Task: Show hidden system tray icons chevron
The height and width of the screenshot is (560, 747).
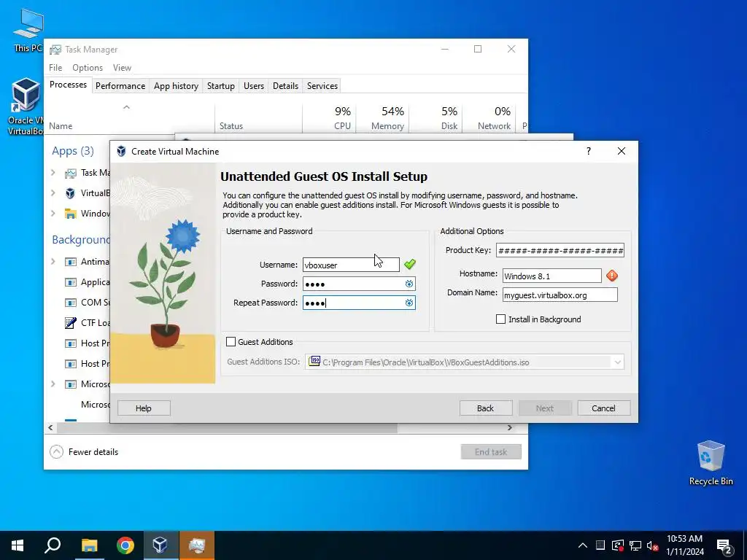Action: (583, 545)
